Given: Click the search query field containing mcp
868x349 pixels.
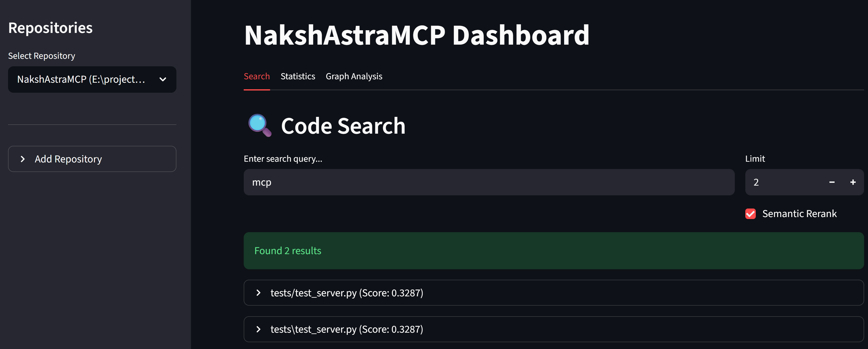Looking at the screenshot, I should pyautogui.click(x=489, y=182).
